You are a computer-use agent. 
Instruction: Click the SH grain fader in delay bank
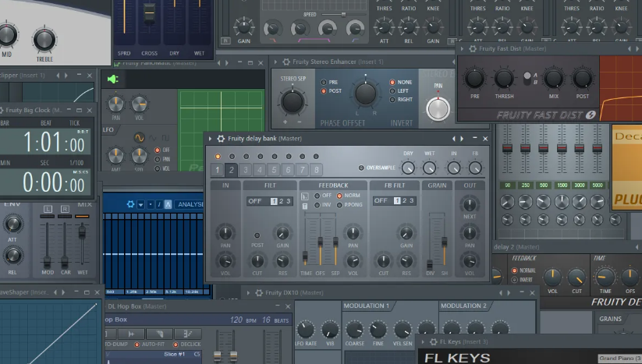[x=444, y=242]
